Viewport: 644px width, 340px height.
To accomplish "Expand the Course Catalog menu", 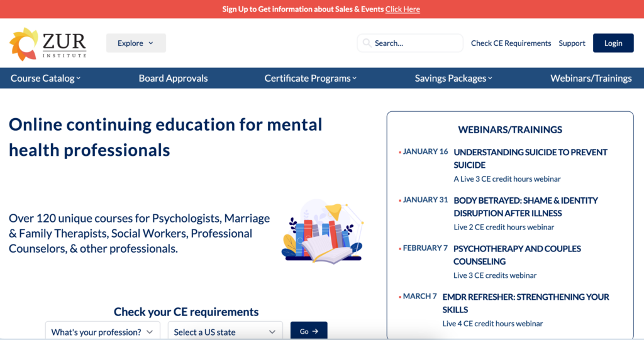I will click(45, 79).
